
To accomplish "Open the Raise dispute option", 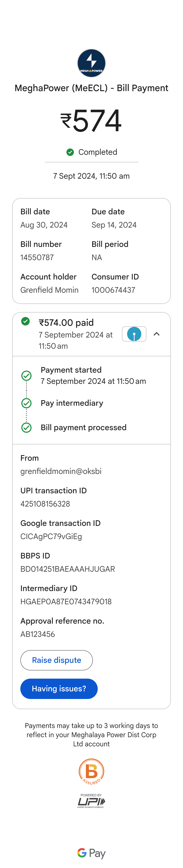I will (x=57, y=660).
